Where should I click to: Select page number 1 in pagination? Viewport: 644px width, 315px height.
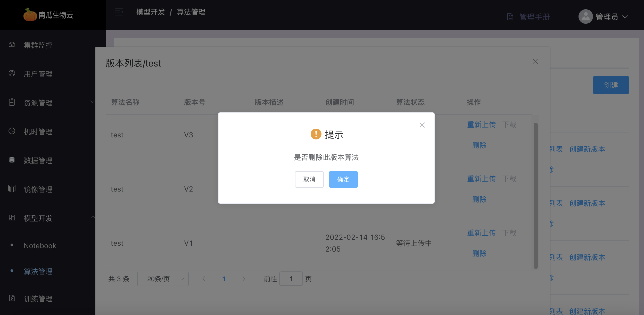[x=224, y=279]
